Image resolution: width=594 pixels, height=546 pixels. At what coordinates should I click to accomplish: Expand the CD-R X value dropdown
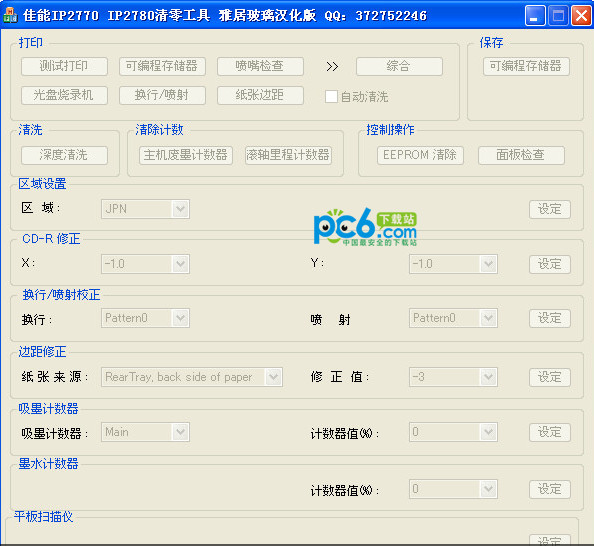coord(145,264)
